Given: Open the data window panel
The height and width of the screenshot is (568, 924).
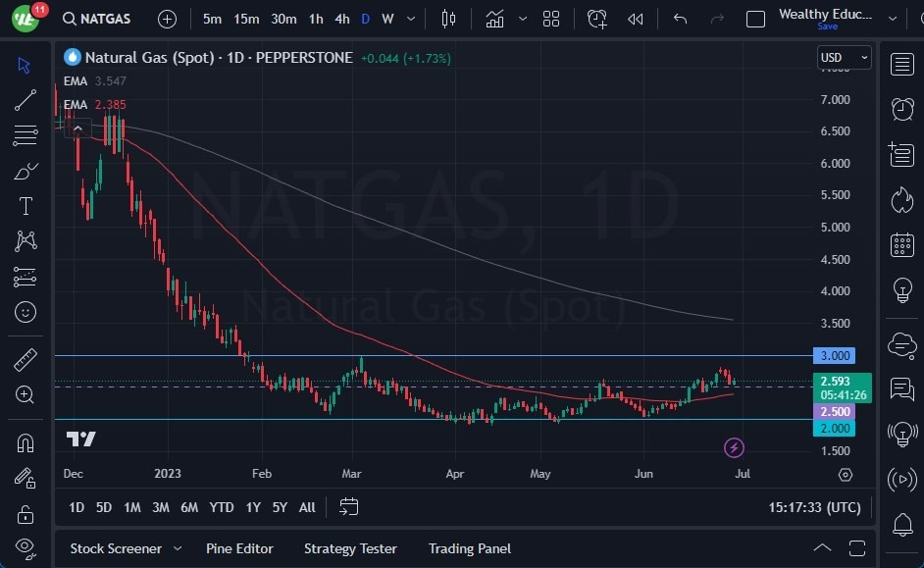Looking at the screenshot, I should click(901, 154).
